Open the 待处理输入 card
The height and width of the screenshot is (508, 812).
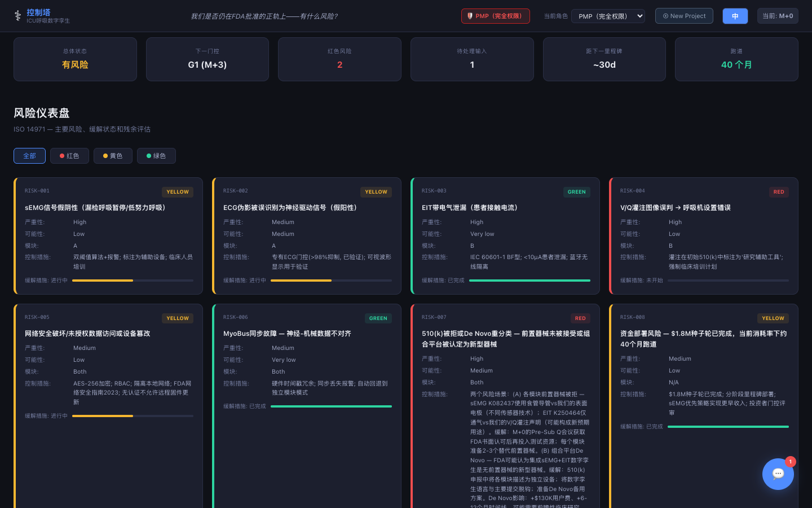[472, 59]
